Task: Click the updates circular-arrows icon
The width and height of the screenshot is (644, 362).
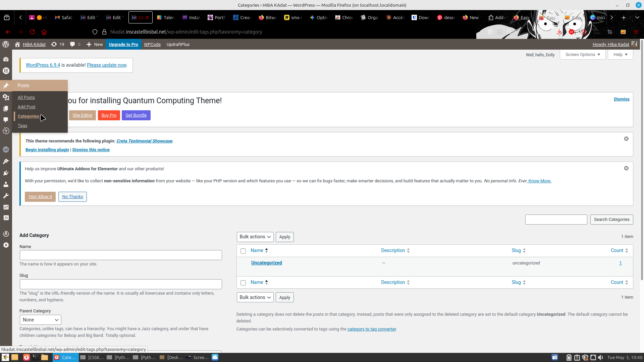Action: click(x=54, y=44)
